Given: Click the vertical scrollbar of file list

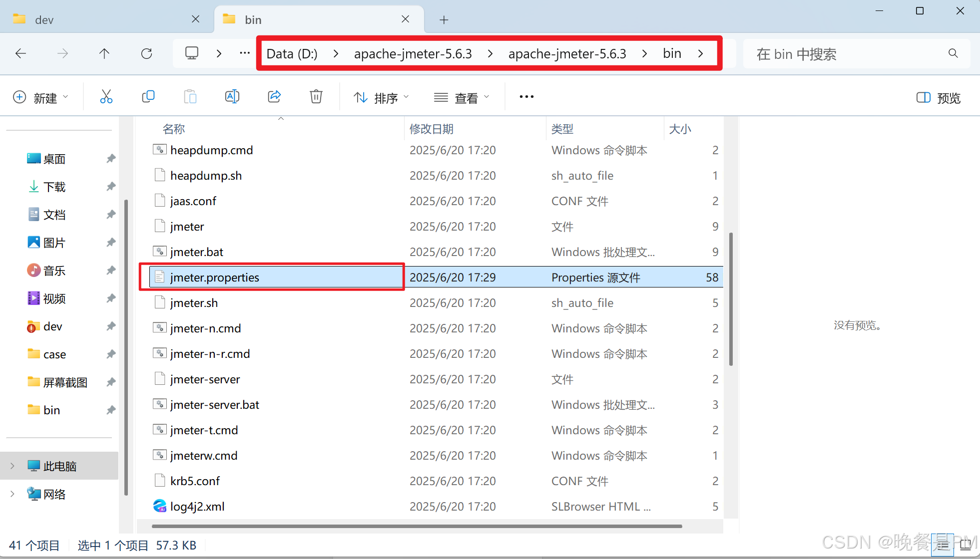Looking at the screenshot, I should (731, 299).
